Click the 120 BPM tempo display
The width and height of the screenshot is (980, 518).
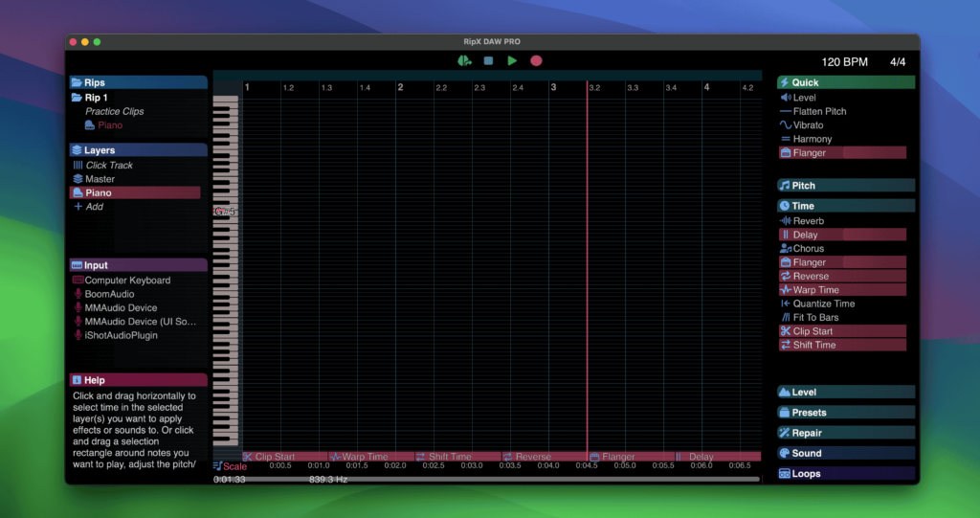coord(844,62)
